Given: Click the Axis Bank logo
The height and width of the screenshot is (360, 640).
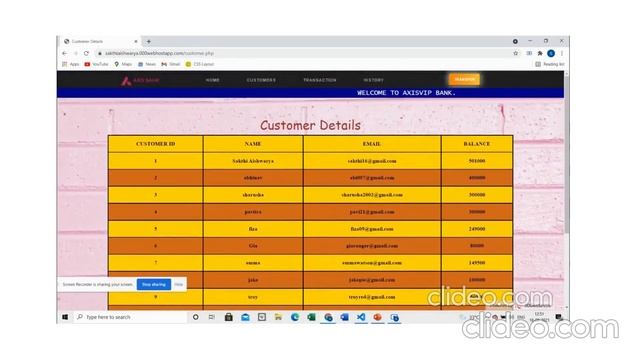Looking at the screenshot, I should pos(140,80).
